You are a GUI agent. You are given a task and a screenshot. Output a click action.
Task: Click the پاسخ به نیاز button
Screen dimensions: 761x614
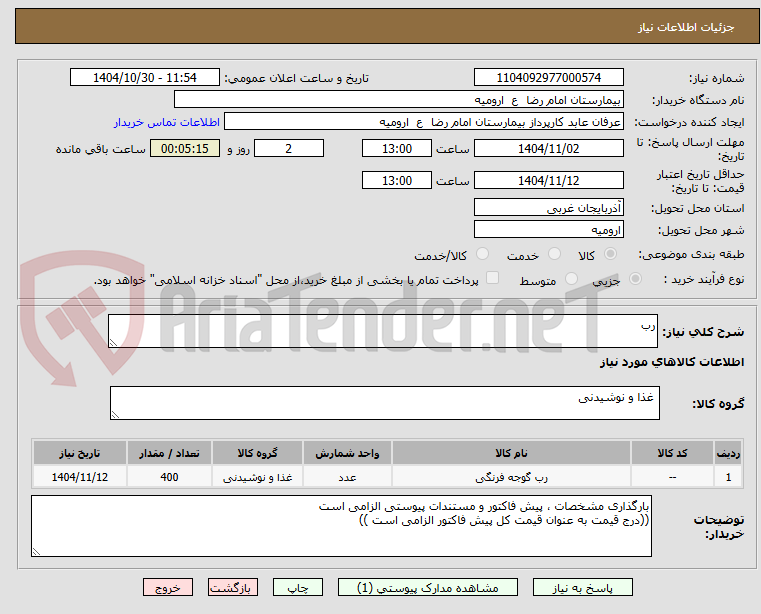pyautogui.click(x=582, y=587)
